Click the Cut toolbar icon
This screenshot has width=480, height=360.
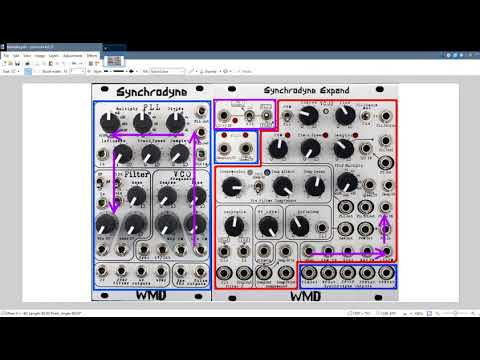point(37,63)
